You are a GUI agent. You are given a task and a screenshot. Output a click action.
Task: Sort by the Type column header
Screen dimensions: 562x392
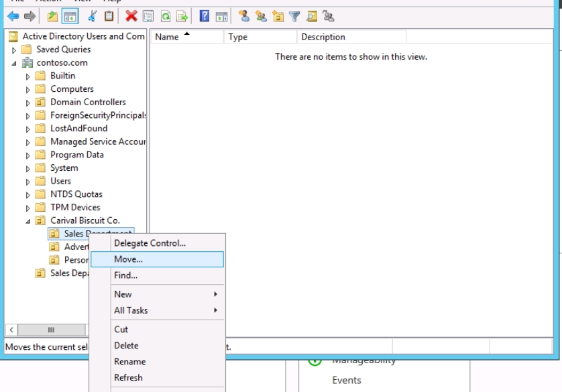[261, 37]
